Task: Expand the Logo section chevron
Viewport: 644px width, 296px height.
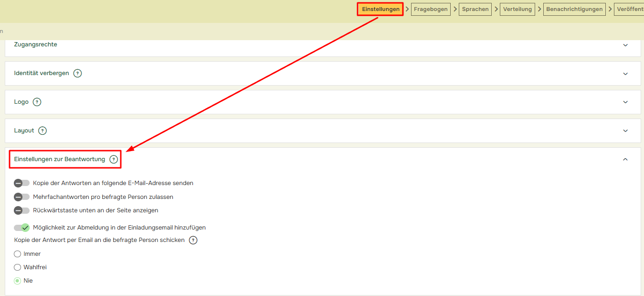Action: pos(625,102)
